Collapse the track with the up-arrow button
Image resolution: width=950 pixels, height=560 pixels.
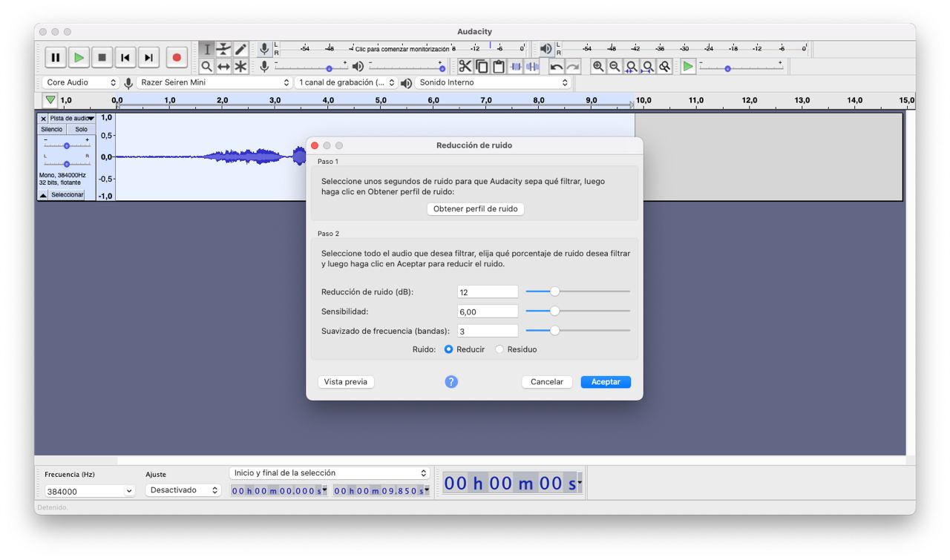43,195
